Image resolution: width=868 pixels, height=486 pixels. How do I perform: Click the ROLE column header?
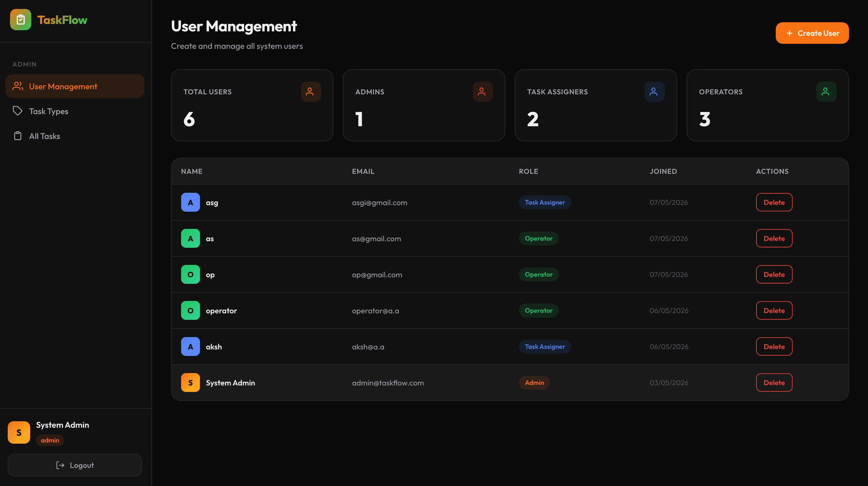click(x=528, y=172)
